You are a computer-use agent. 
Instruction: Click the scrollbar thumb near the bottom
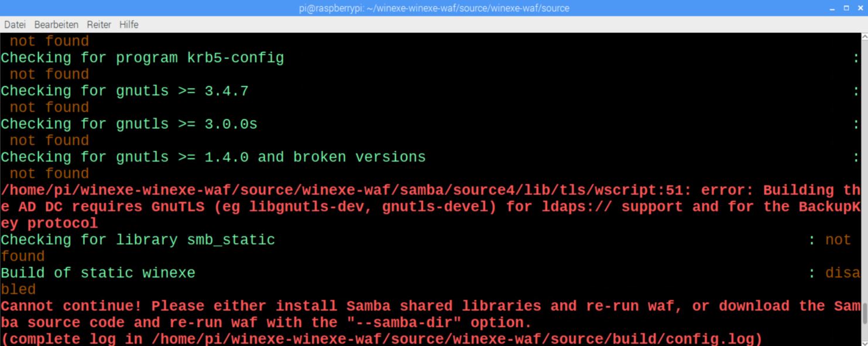click(864, 313)
